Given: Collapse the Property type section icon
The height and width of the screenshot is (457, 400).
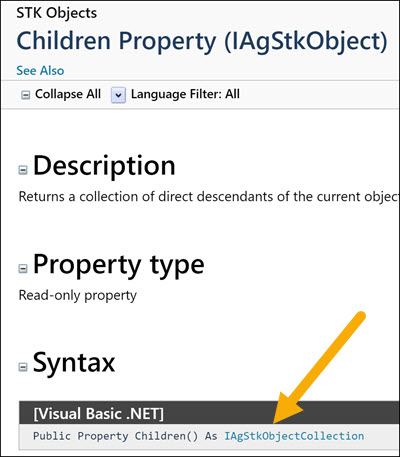Looking at the screenshot, I should [23, 268].
